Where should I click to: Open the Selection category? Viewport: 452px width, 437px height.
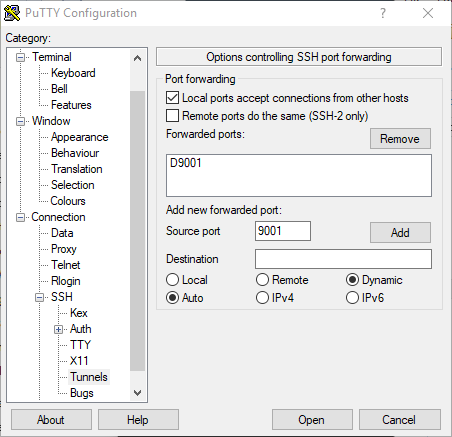[73, 185]
